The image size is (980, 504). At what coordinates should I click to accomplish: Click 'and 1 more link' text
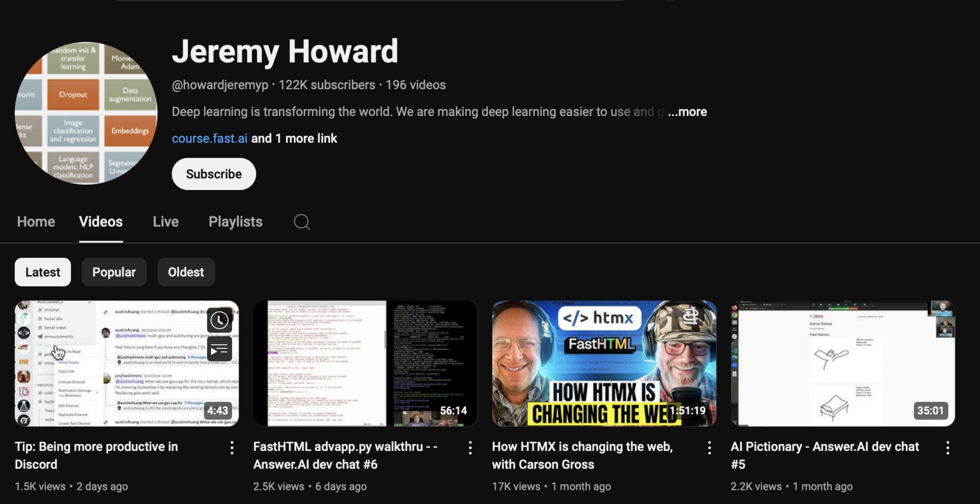[294, 138]
